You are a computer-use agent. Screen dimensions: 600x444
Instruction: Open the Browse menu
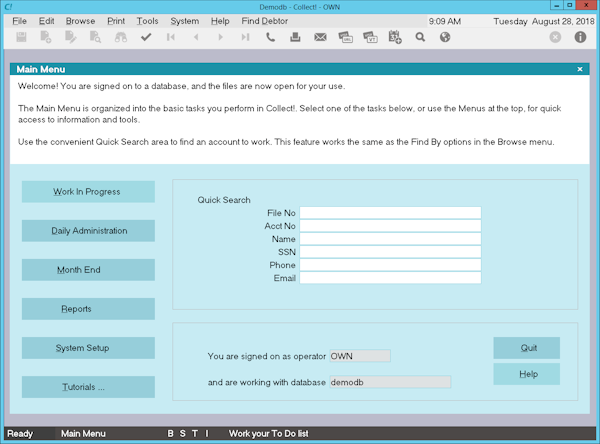pyautogui.click(x=80, y=20)
